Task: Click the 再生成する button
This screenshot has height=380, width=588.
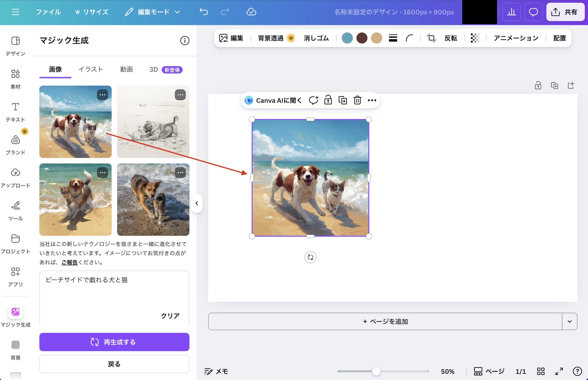Action: (114, 342)
